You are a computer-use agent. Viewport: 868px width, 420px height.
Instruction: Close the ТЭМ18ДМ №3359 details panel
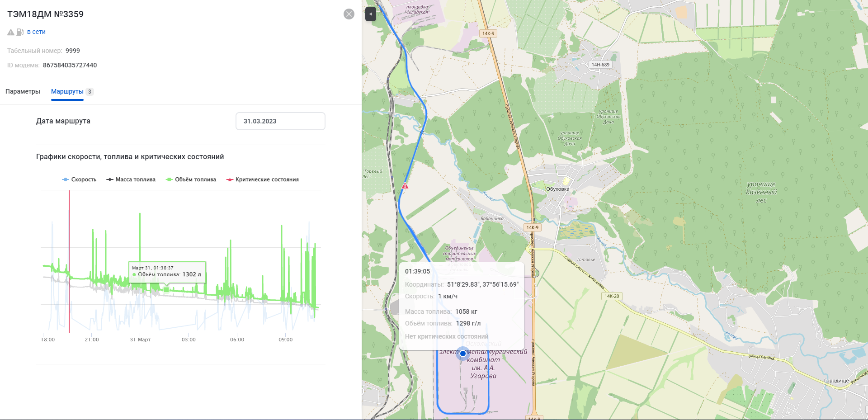(349, 14)
